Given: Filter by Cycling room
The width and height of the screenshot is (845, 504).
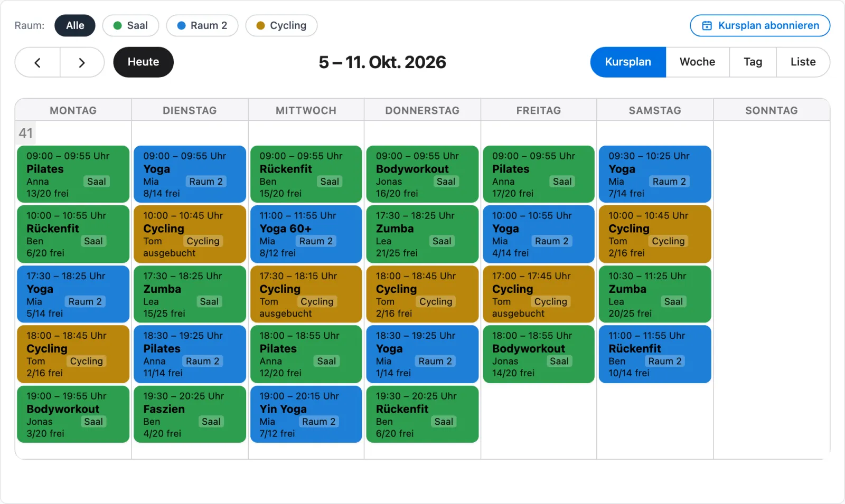Looking at the screenshot, I should (x=281, y=25).
